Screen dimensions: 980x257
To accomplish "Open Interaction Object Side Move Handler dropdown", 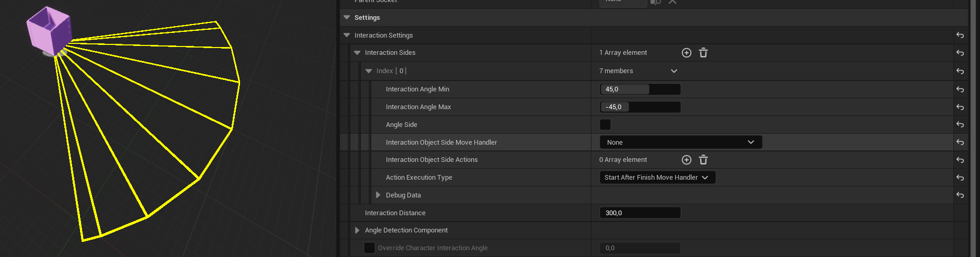I will (680, 142).
